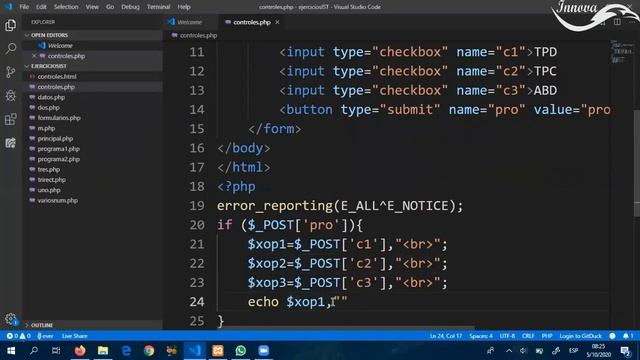
Task: Open the View menu
Action: point(92,7)
